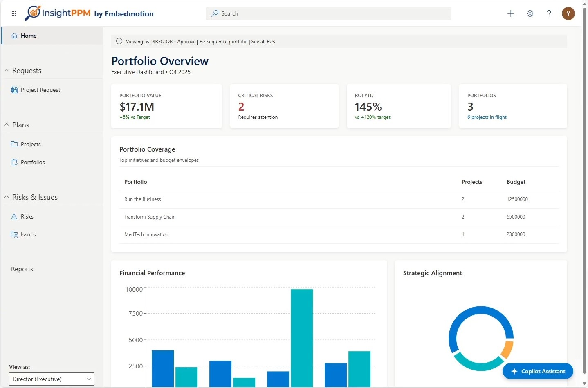Click the plus New icon in header

(x=511, y=13)
